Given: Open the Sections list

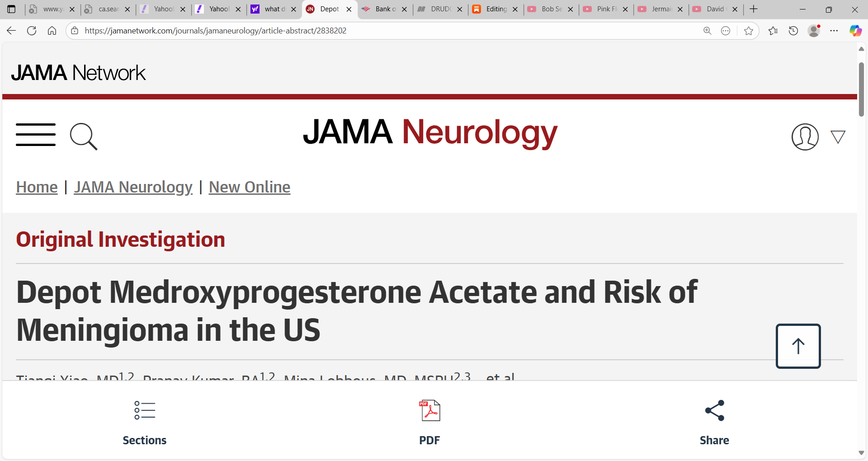Looking at the screenshot, I should tap(145, 423).
